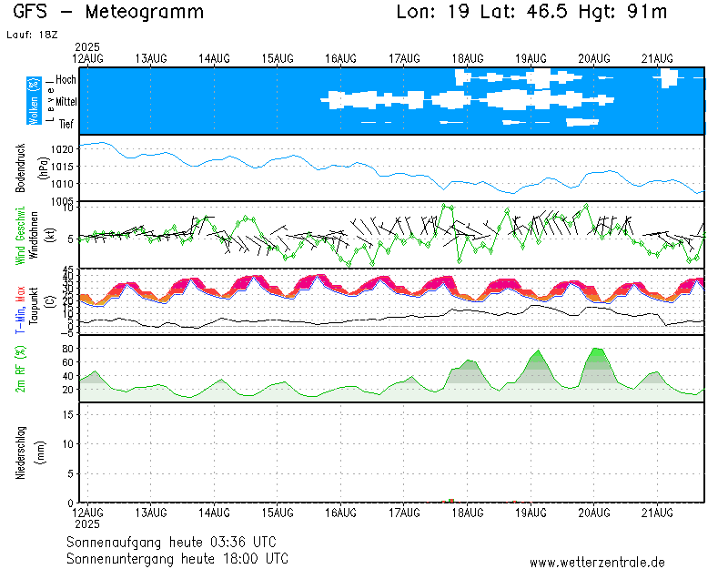The width and height of the screenshot is (728, 569).
Task: Click '21AUG' on the top date axis
Action: coord(657,58)
